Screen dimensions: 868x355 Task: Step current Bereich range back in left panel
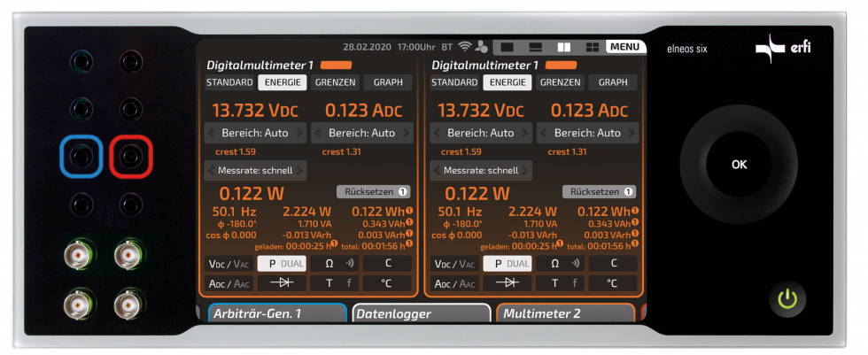click(319, 133)
